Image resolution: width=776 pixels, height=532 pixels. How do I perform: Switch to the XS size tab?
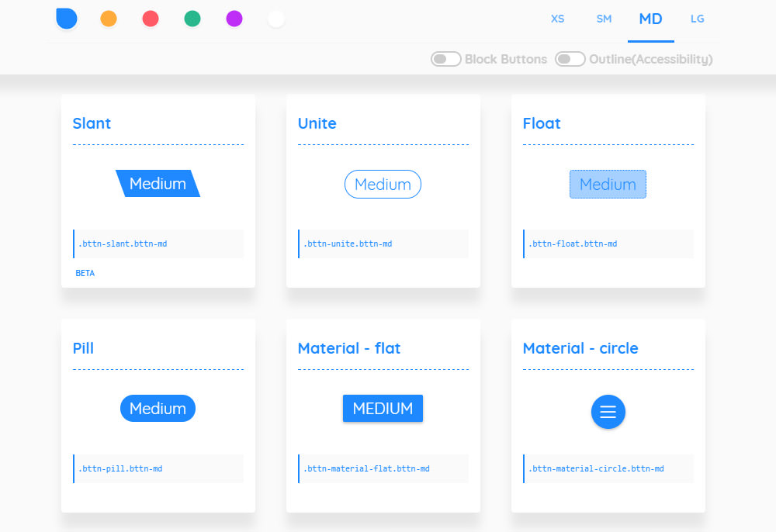tap(557, 19)
